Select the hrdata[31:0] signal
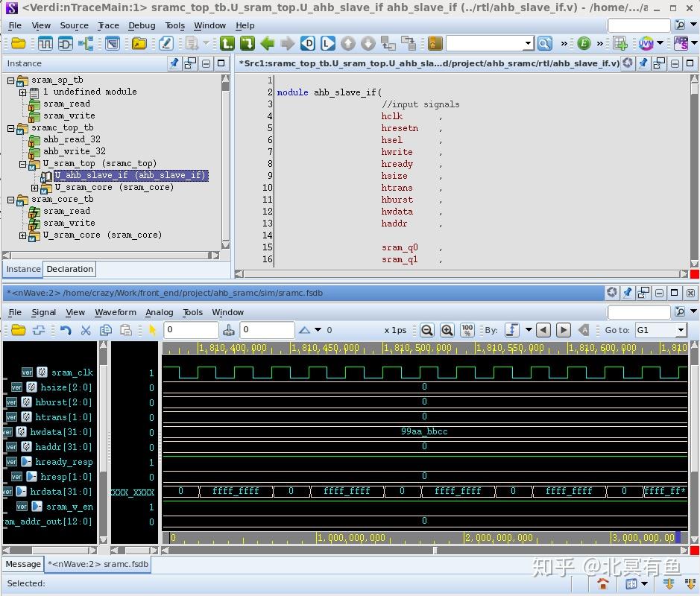The image size is (700, 596). click(x=62, y=492)
